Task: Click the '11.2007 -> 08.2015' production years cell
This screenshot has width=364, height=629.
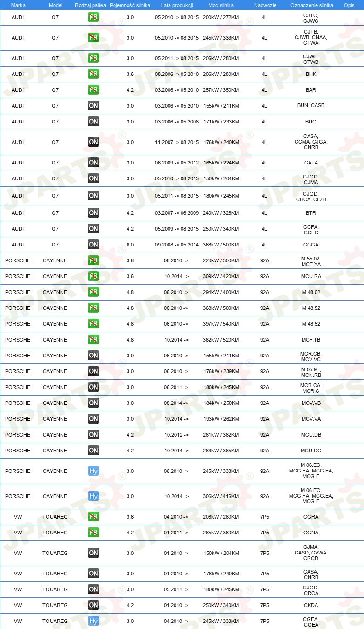Action: pyautogui.click(x=177, y=142)
